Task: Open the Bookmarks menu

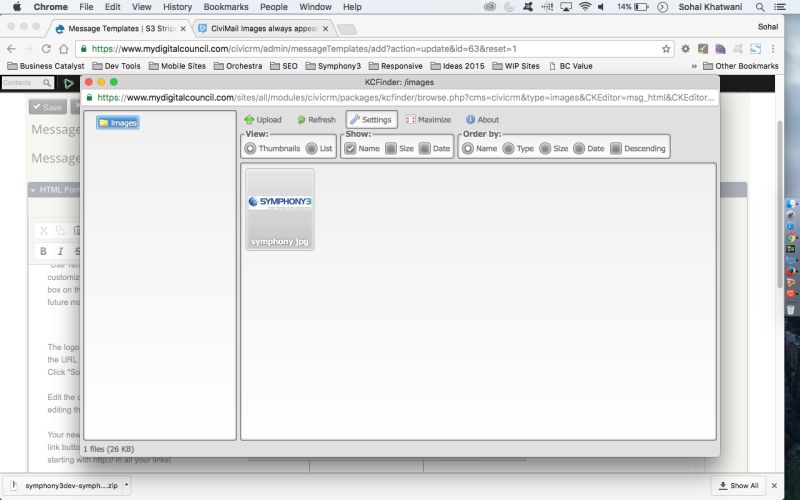Action: pyautogui.click(x=226, y=7)
